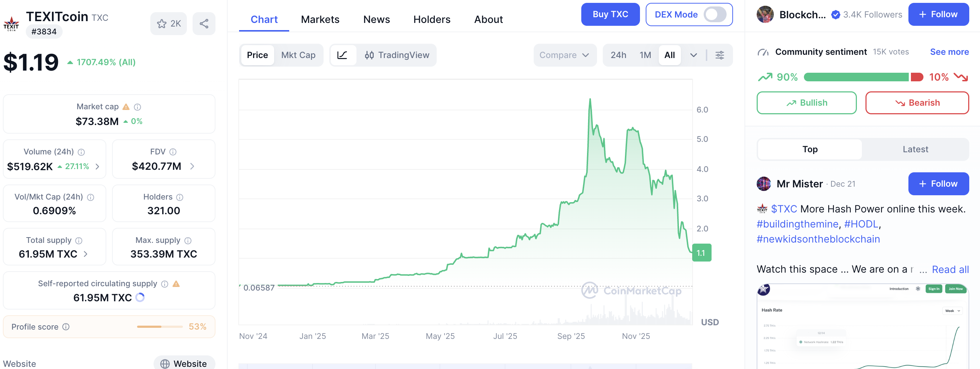The width and height of the screenshot is (980, 369).
Task: Expand more time range options chevron
Action: pyautogui.click(x=694, y=55)
